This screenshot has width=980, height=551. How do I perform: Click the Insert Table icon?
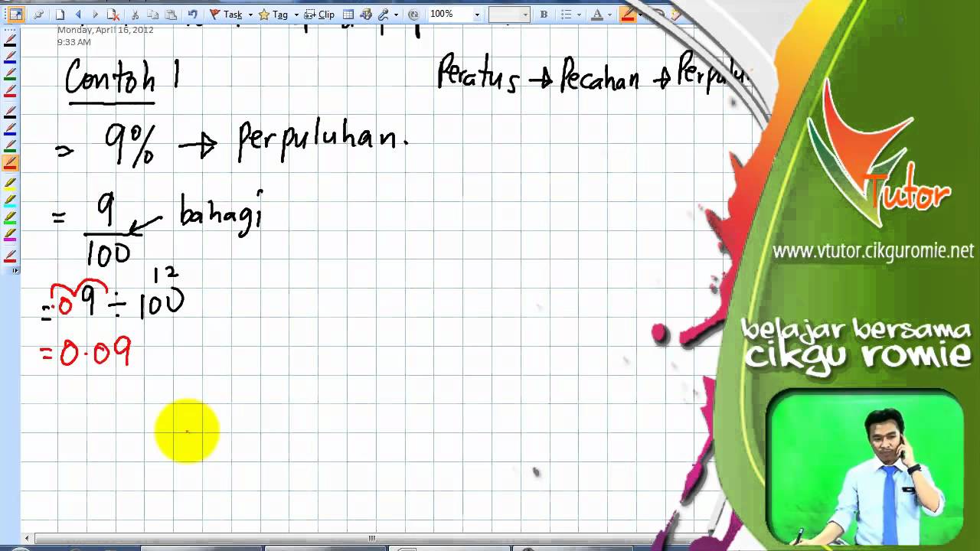(x=348, y=15)
